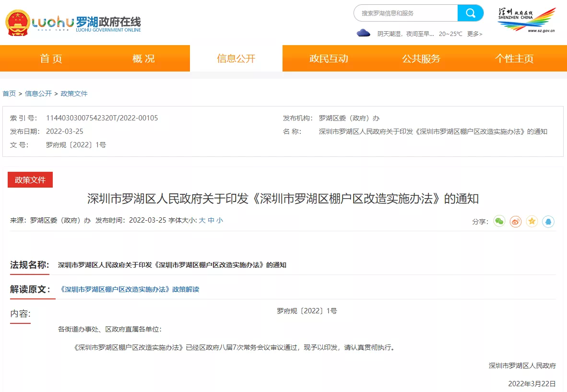567x392 pixels.
Task: Share article via QQ penguin icon
Action: (x=548, y=221)
